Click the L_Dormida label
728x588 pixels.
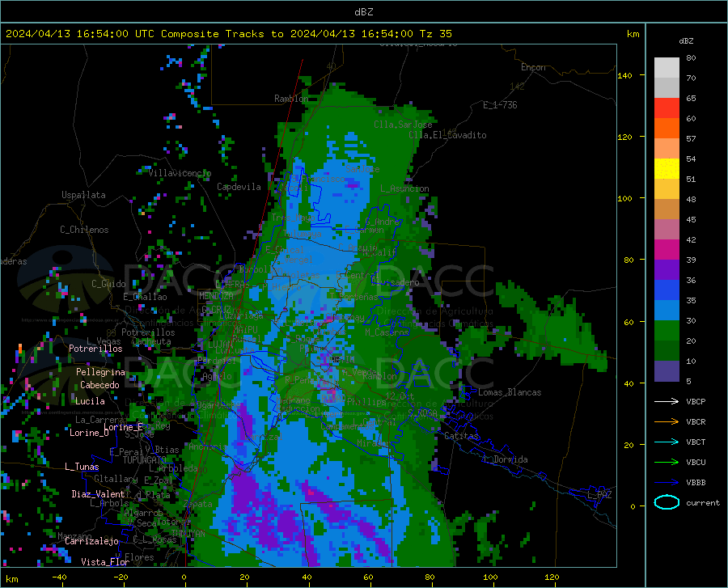506,459
